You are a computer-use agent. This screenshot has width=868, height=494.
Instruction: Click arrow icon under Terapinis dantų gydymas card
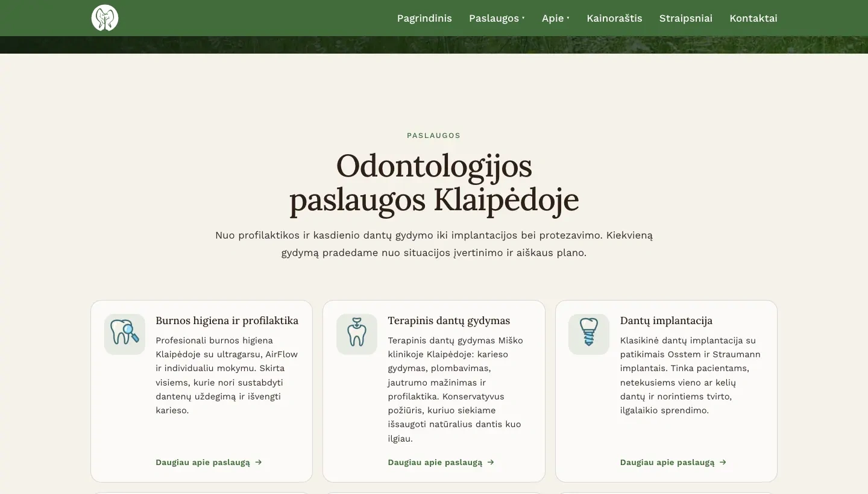point(491,462)
